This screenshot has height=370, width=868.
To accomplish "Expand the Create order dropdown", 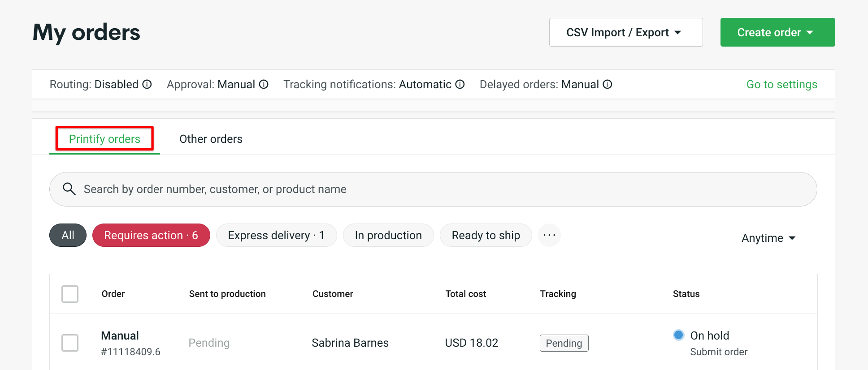I will [x=777, y=32].
